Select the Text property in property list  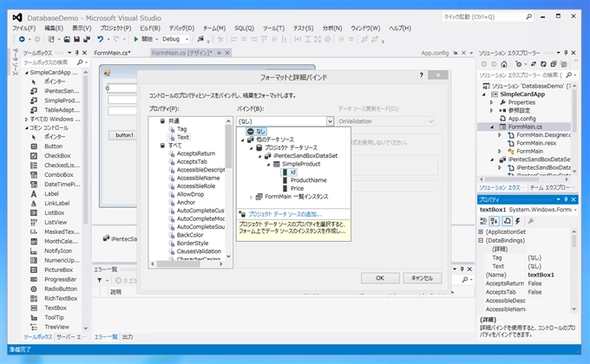[x=183, y=137]
